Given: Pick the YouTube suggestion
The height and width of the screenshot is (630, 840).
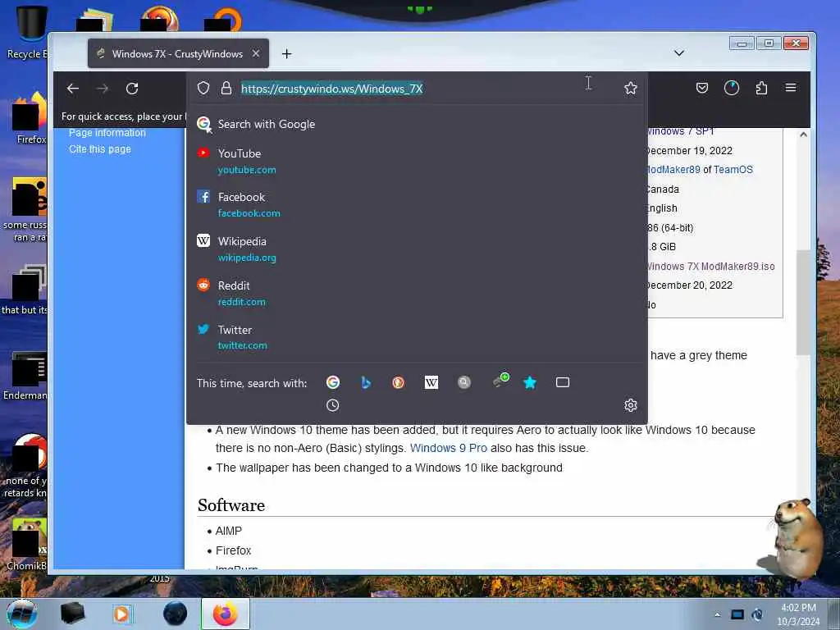Looking at the screenshot, I should pyautogui.click(x=417, y=162).
